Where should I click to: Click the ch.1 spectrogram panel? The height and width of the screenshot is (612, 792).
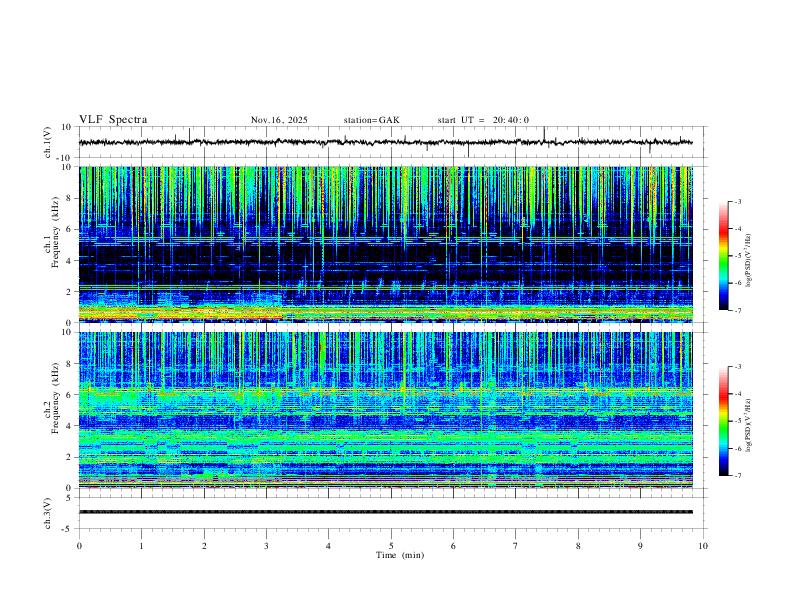click(386, 244)
